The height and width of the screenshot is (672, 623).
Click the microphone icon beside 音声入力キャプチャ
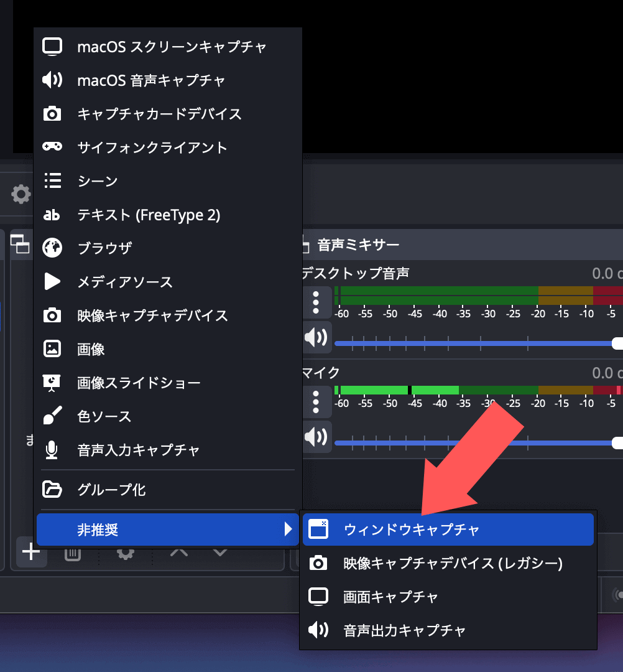point(52,450)
